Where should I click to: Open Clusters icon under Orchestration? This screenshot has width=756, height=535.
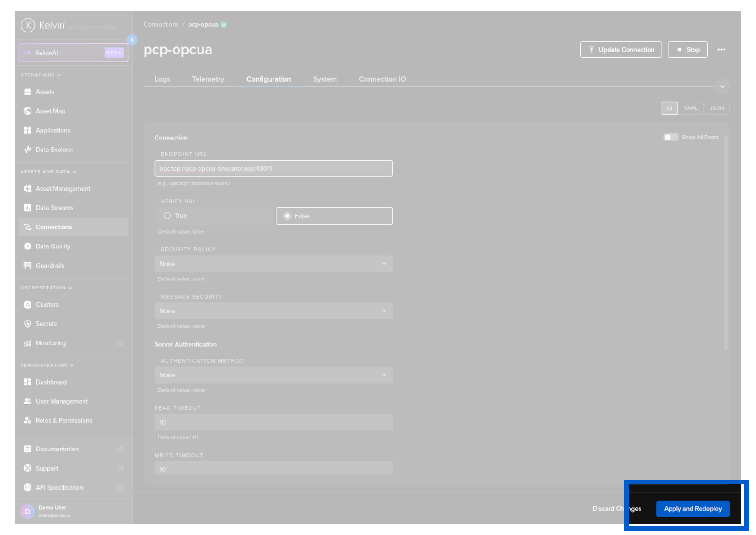[x=28, y=305]
